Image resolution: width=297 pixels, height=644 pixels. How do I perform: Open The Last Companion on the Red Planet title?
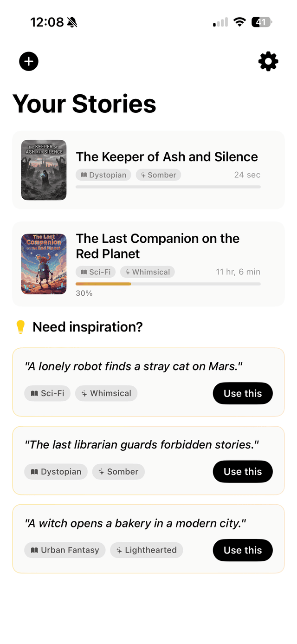[158, 246]
